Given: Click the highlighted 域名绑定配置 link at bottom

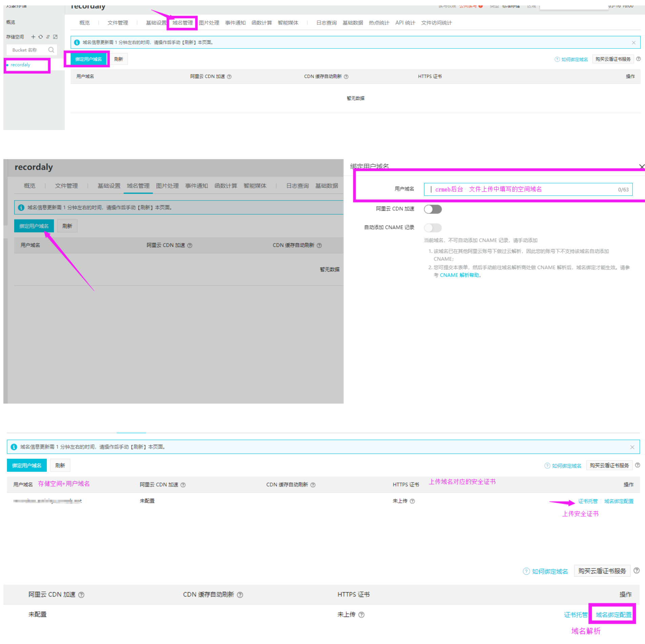Looking at the screenshot, I should tap(613, 615).
